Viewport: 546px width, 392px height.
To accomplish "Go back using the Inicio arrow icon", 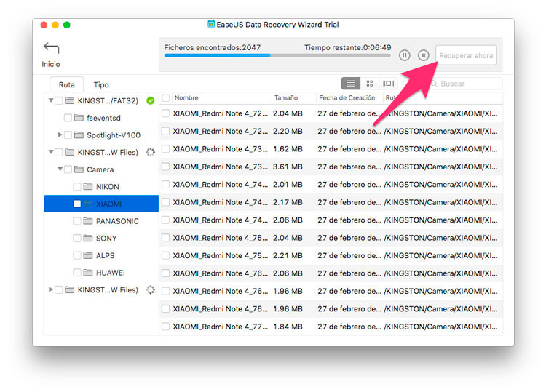I will pyautogui.click(x=51, y=48).
